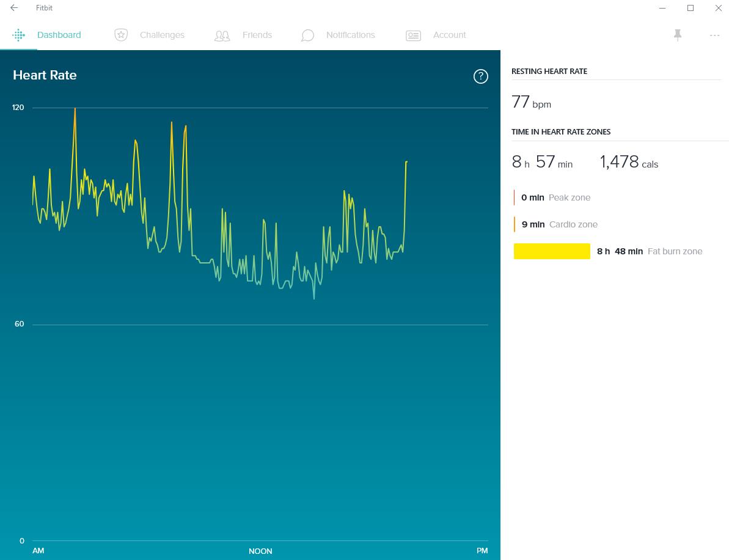Image resolution: width=729 pixels, height=560 pixels.
Task: Click the 77 bpm resting heart rate
Action: pos(531,102)
